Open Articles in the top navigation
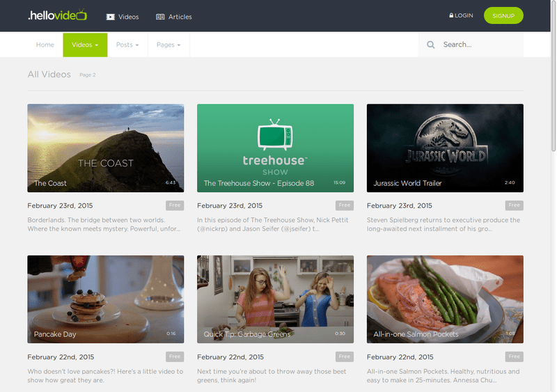 (x=180, y=17)
